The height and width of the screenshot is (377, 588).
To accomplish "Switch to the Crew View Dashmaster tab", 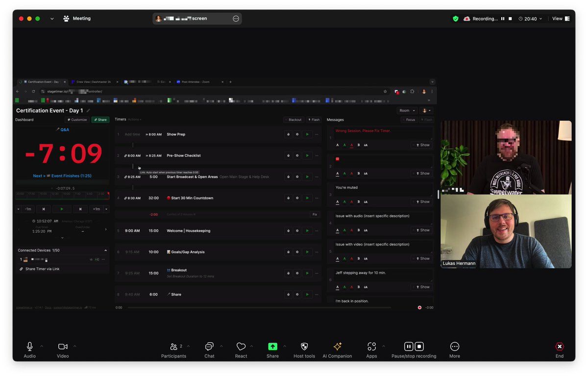I will 94,82.
